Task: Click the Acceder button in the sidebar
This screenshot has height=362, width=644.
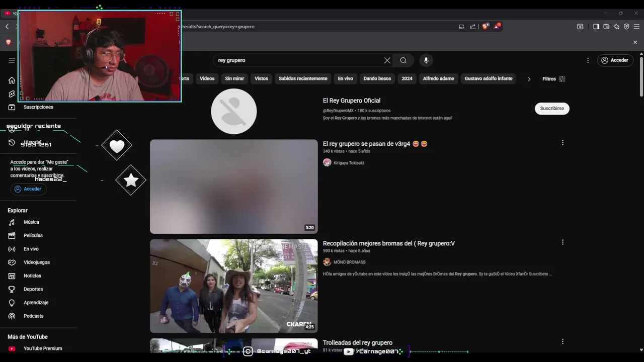Action: click(28, 189)
